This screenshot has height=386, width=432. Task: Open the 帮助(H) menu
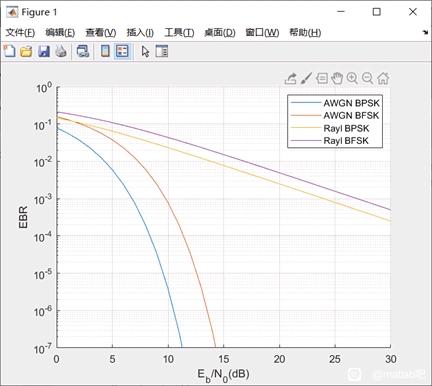(305, 33)
